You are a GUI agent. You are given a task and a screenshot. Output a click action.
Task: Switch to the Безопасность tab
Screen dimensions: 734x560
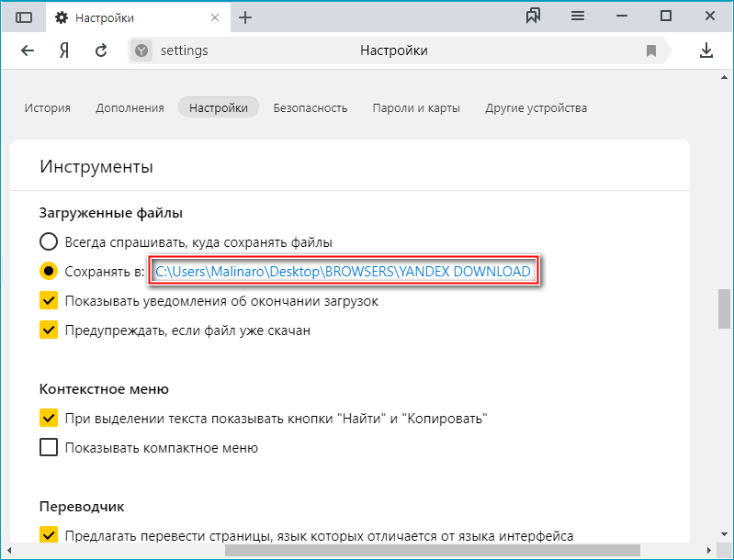tap(311, 108)
